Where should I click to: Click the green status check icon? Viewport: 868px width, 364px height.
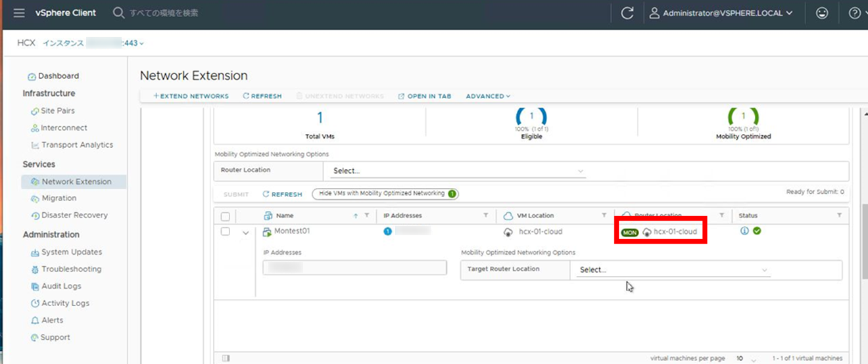point(757,231)
